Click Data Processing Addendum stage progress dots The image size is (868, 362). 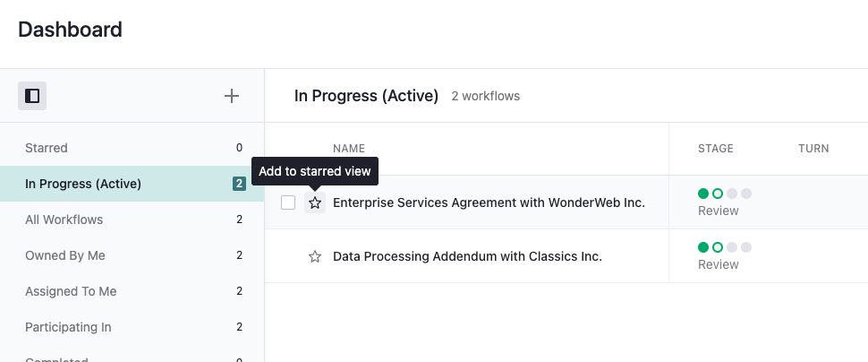click(725, 247)
